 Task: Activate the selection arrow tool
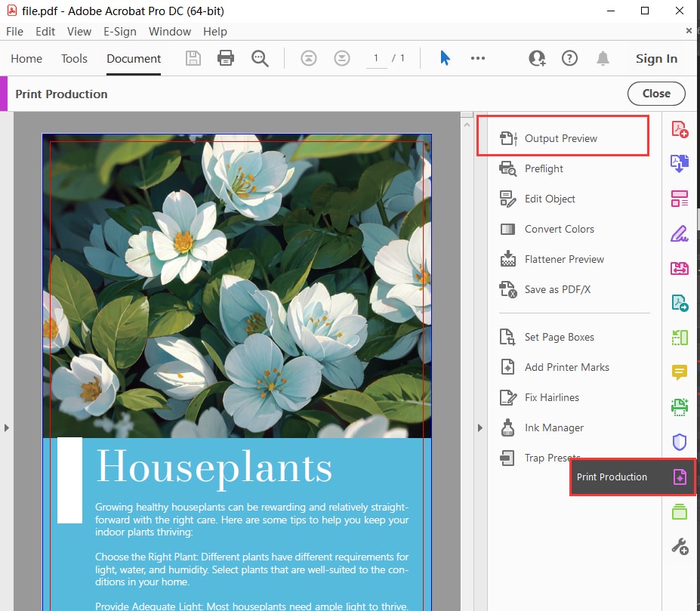coord(445,58)
